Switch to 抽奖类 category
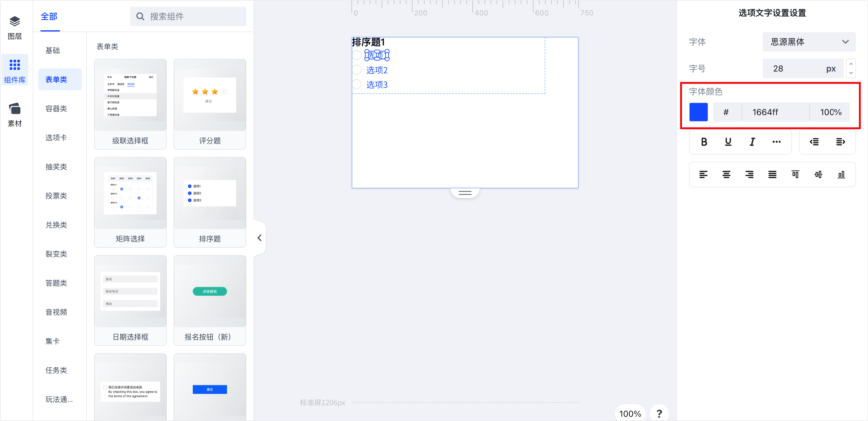Image resolution: width=868 pixels, height=421 pixels. tap(56, 167)
